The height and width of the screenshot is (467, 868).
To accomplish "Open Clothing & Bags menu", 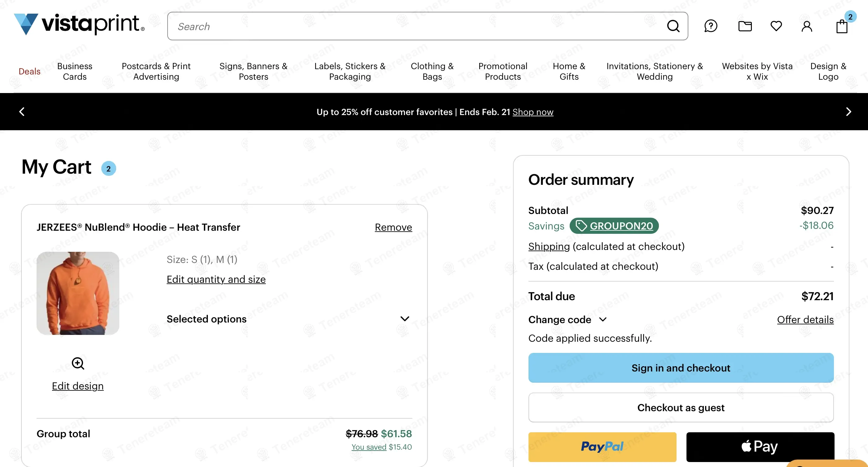I will click(432, 71).
